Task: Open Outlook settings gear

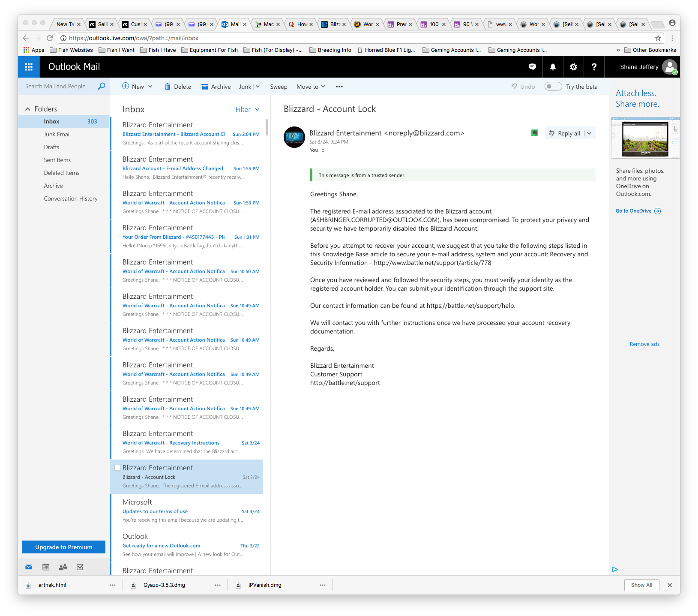Action: click(573, 67)
